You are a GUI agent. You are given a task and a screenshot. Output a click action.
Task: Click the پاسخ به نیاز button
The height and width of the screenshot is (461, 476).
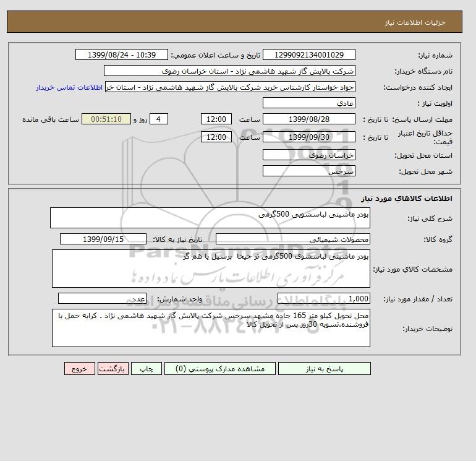click(x=324, y=369)
